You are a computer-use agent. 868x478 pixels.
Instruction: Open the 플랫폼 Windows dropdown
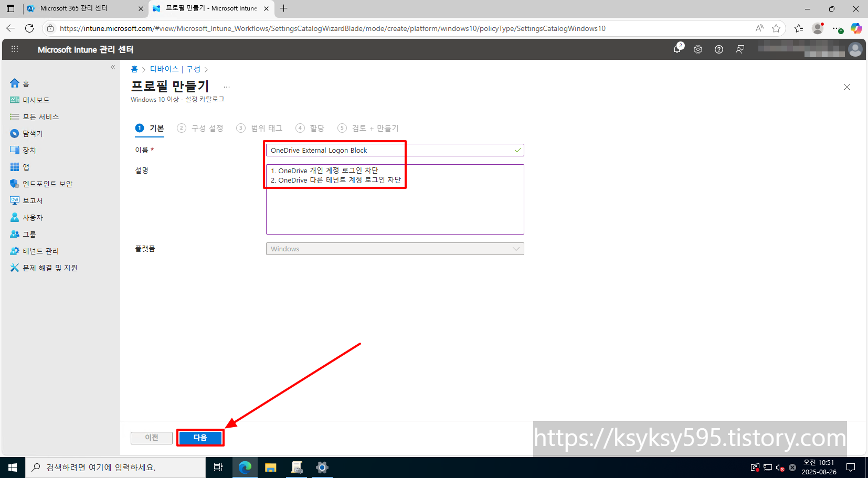tap(395, 249)
